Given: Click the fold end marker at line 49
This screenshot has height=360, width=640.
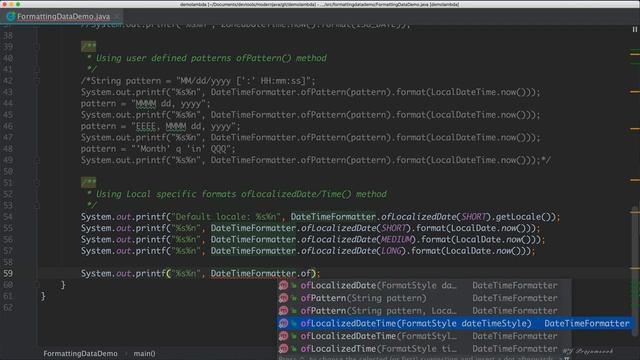Looking at the screenshot, I should [x=37, y=160].
